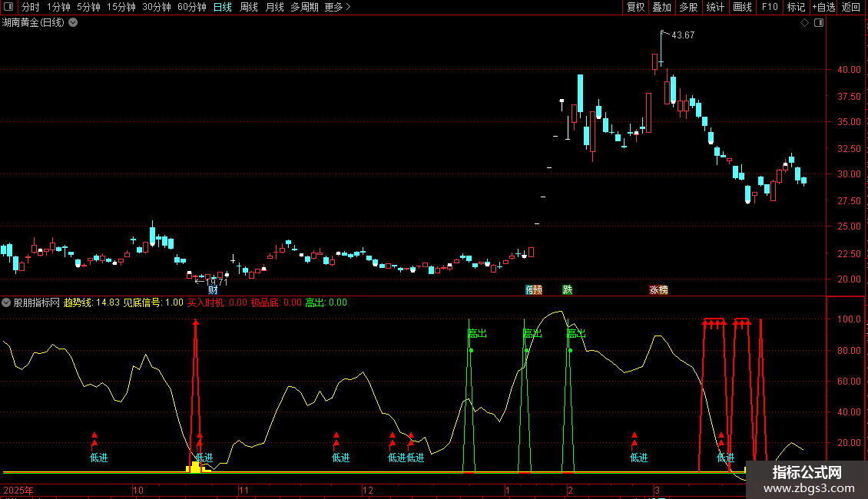Select the 60分钟 period tab
The width and height of the screenshot is (868, 499).
pyautogui.click(x=192, y=7)
